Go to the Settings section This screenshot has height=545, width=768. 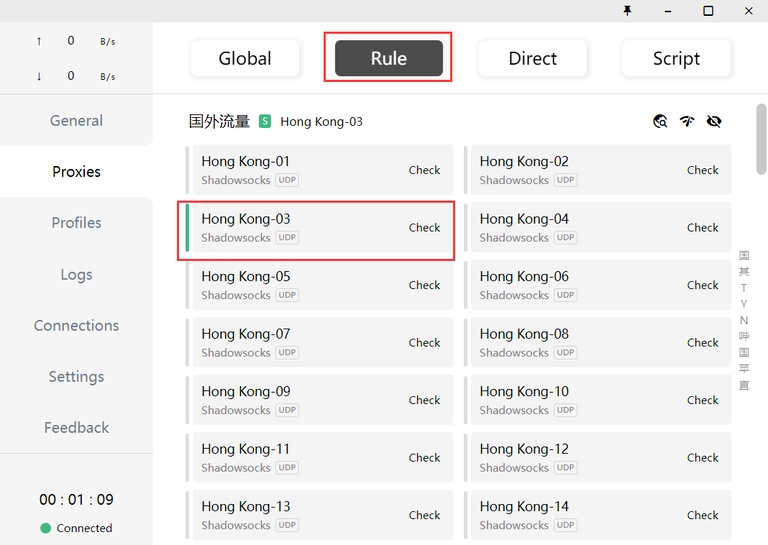pyautogui.click(x=76, y=377)
